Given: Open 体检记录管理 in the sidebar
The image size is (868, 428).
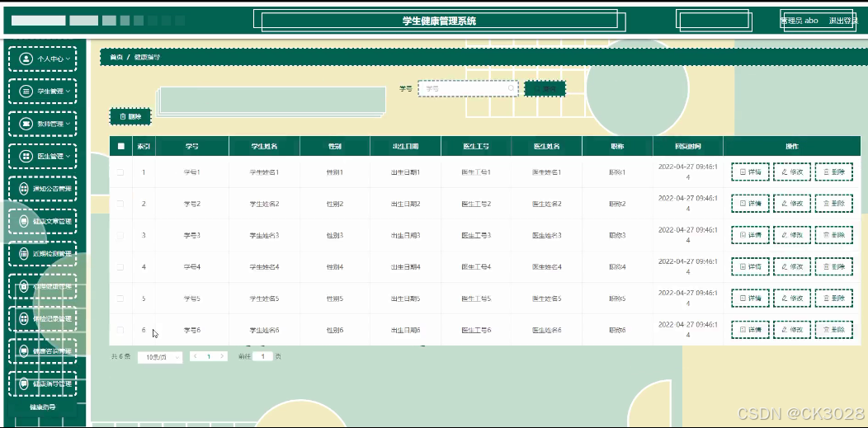Looking at the screenshot, I should click(x=43, y=319).
